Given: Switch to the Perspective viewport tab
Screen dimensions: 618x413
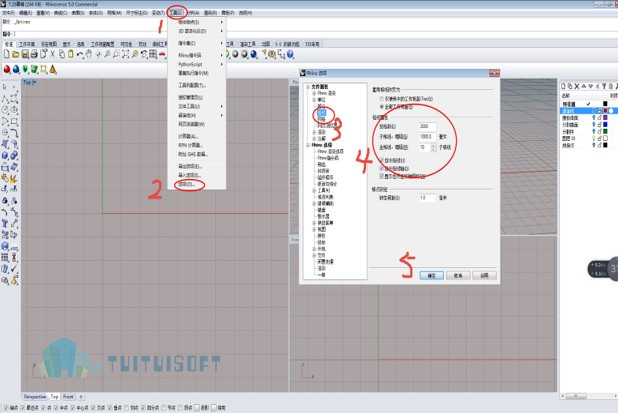Looking at the screenshot, I should pos(35,397).
